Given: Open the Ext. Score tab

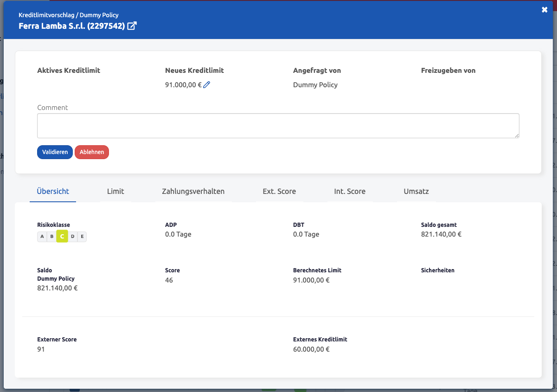Looking at the screenshot, I should pyautogui.click(x=279, y=191).
